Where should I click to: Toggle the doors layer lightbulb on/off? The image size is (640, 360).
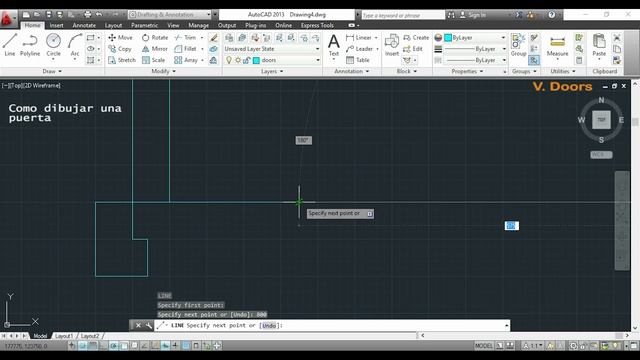pyautogui.click(x=229, y=60)
